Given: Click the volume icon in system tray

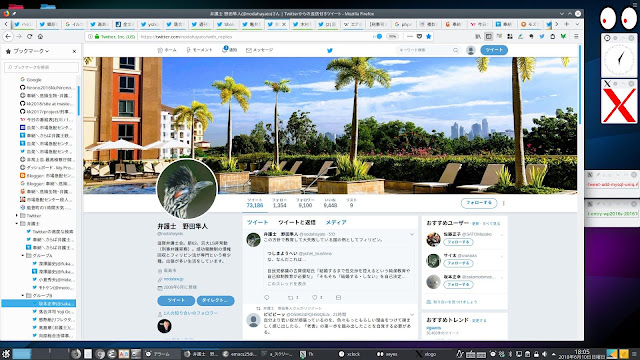Looking at the screenshot, I should (x=544, y=354).
